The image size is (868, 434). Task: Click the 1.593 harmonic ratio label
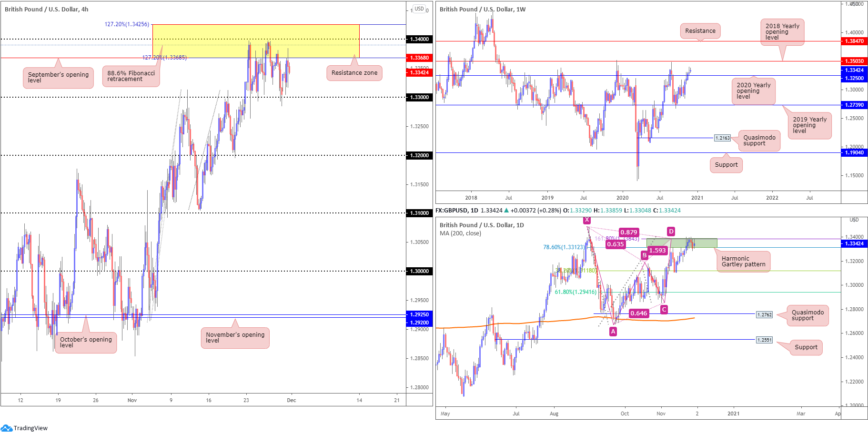[x=657, y=251]
